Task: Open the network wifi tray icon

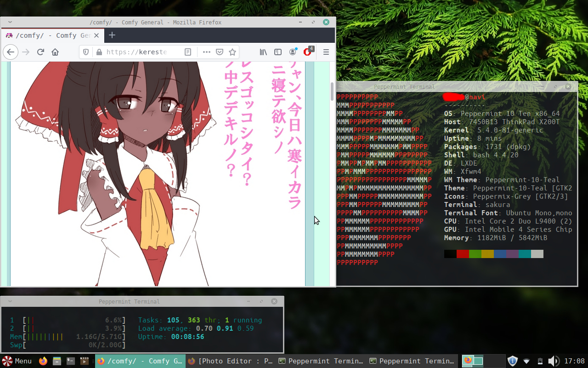Action: tap(526, 361)
